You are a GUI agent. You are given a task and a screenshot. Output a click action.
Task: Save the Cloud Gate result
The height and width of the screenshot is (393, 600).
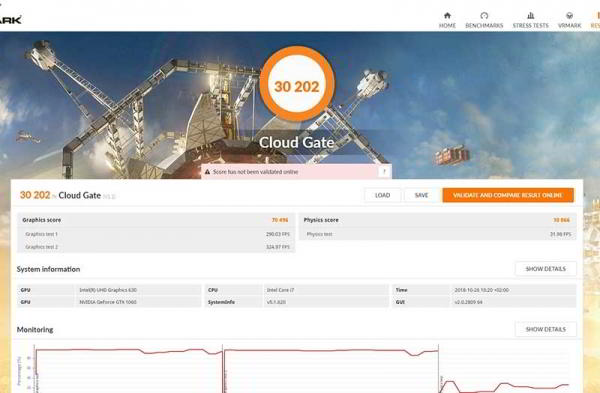421,195
